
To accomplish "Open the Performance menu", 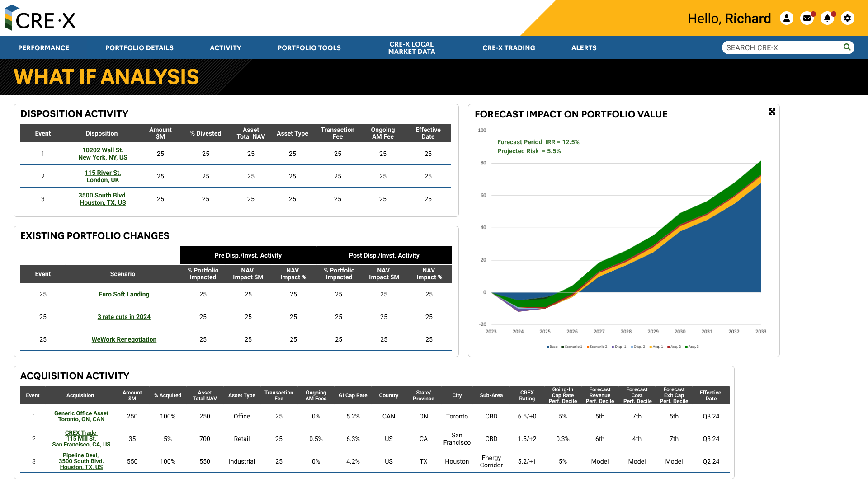I will [x=43, y=48].
